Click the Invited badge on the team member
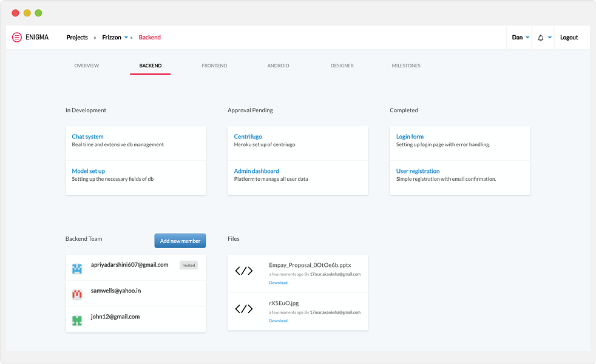 point(189,265)
